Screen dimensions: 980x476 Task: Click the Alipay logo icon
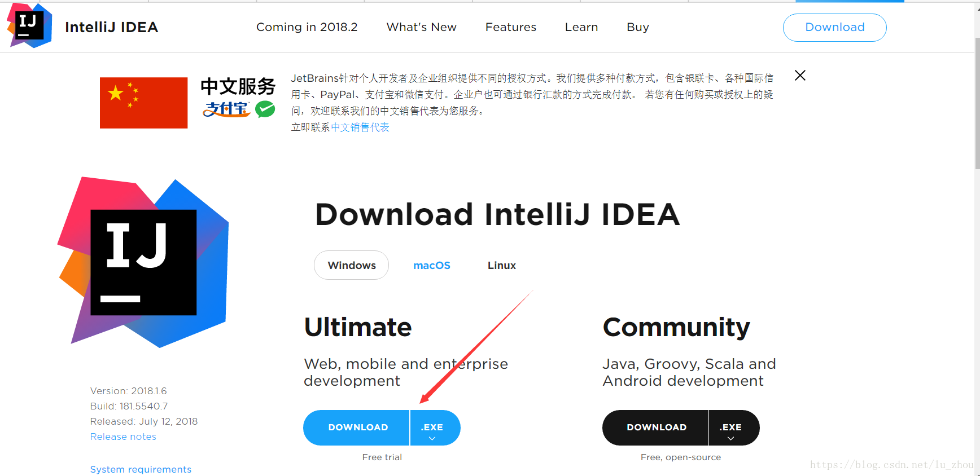pos(226,109)
